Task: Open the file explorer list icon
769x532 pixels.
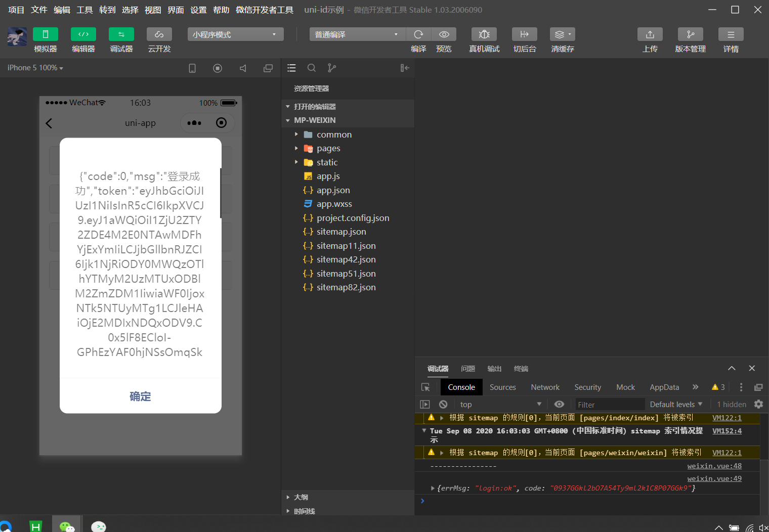Action: [x=291, y=68]
